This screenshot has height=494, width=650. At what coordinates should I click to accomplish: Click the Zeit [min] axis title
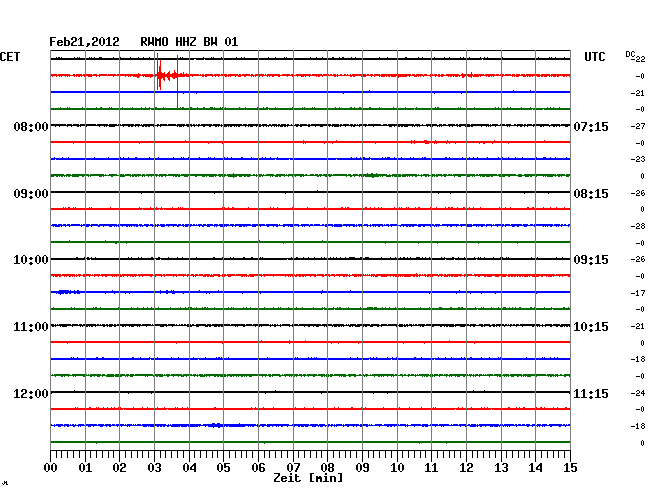point(308,478)
